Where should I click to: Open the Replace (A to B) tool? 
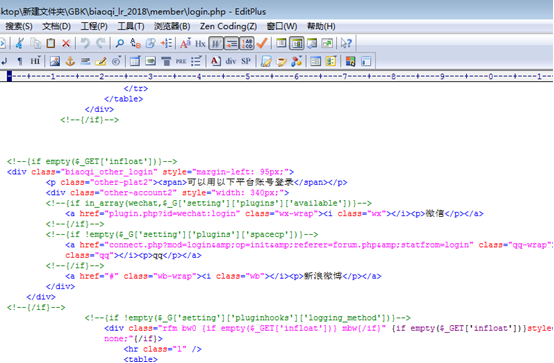pyautogui.click(x=135, y=43)
